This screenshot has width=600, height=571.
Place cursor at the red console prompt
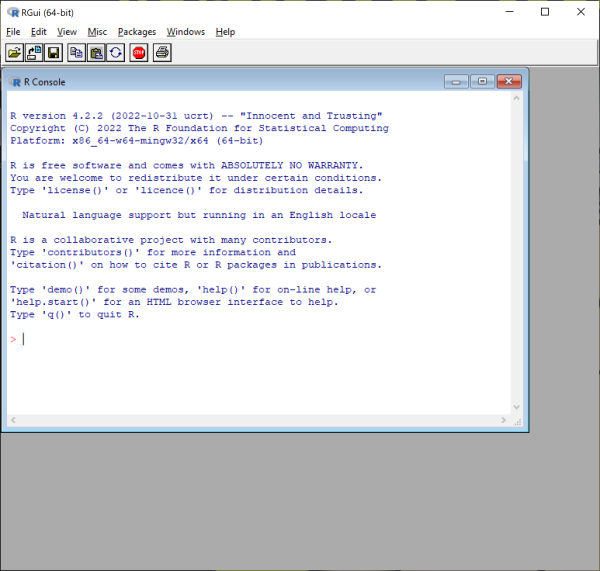[13, 339]
